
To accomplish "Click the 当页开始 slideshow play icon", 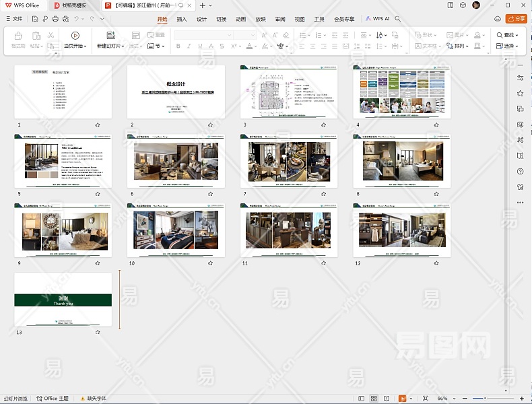I will (x=75, y=35).
